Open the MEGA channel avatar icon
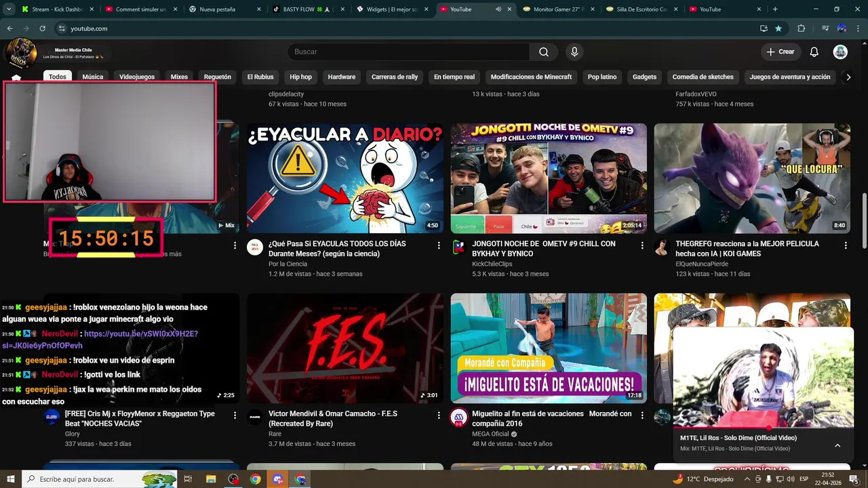Screen dimensions: 868x488 pyautogui.click(x=458, y=418)
